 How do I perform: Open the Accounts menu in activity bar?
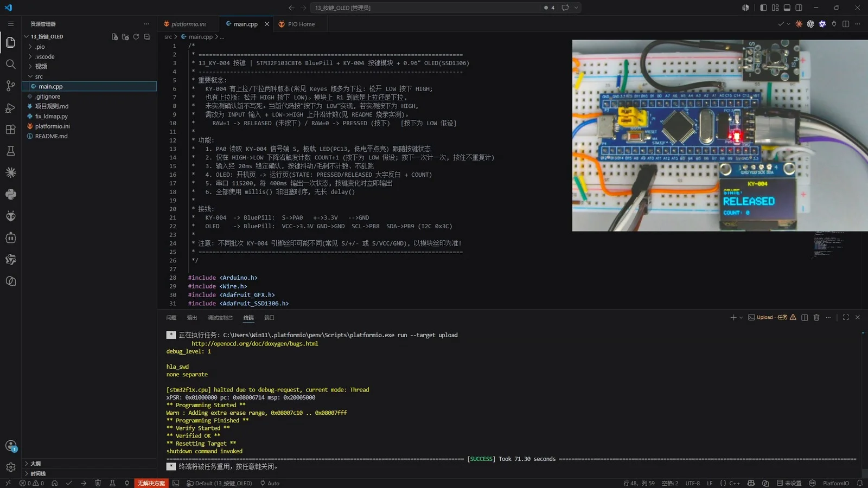(x=10, y=446)
